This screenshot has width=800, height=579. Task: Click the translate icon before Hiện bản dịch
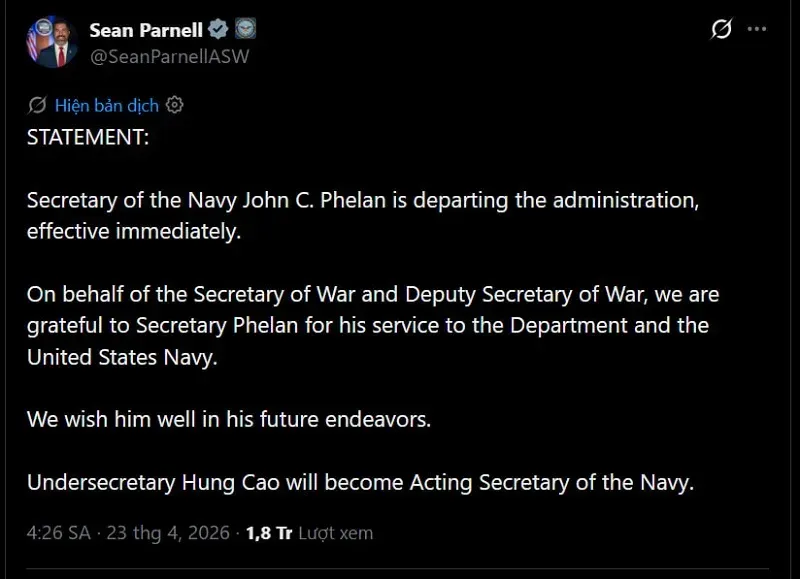click(x=37, y=105)
